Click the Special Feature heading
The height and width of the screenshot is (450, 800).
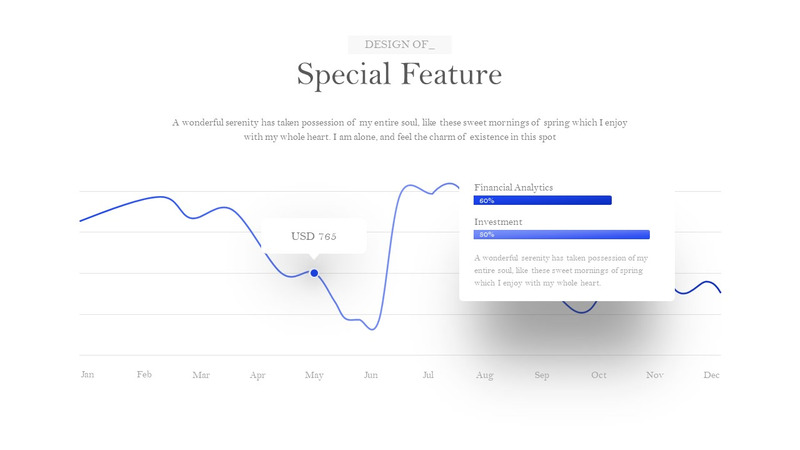[400, 75]
